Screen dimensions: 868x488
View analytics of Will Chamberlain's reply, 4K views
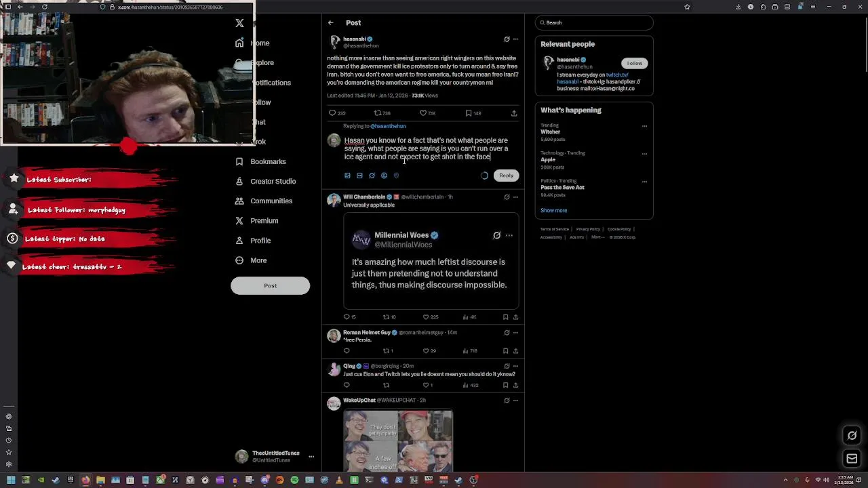[469, 317]
